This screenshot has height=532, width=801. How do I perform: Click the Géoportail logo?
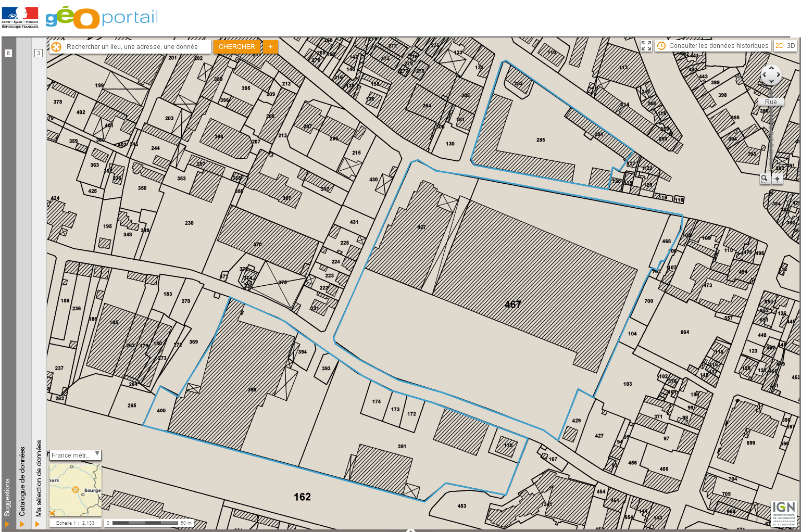(102, 18)
